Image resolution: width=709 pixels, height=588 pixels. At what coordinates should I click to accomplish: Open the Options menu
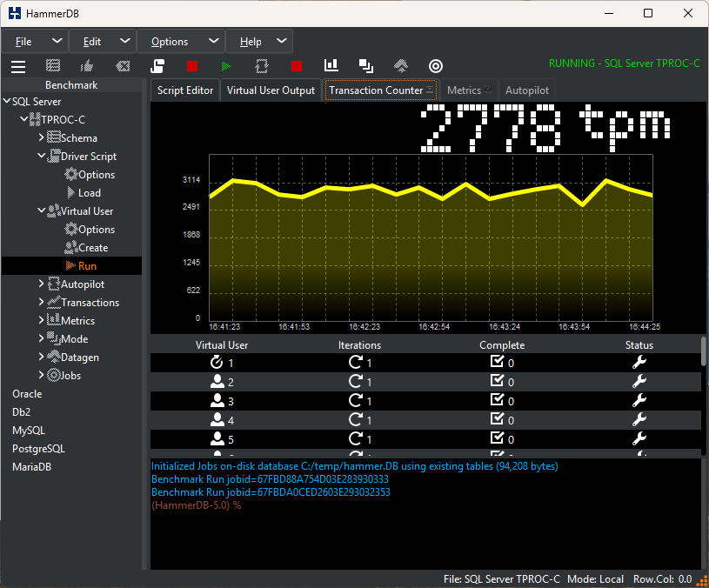pyautogui.click(x=181, y=42)
